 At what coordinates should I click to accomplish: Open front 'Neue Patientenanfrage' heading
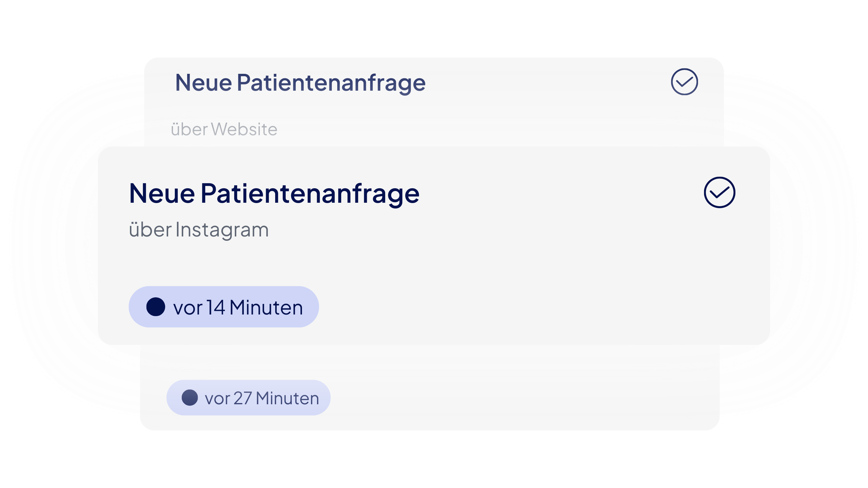tap(274, 194)
